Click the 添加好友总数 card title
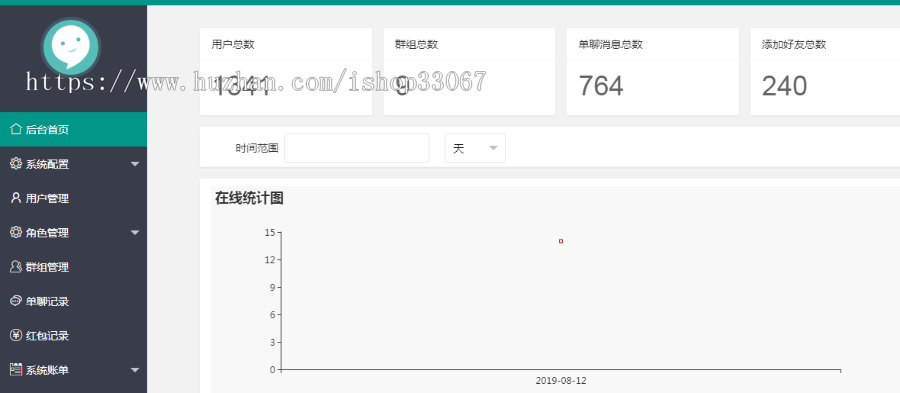Screen dimensions: 900x393 (x=794, y=45)
